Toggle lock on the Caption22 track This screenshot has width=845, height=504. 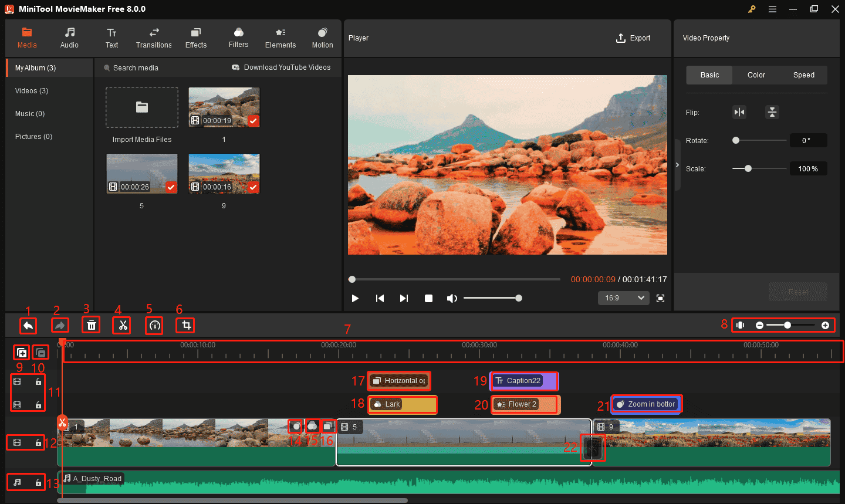(38, 381)
